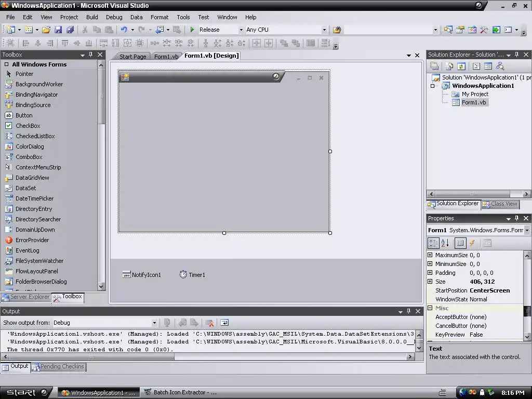Open Object Browser toolbar icon
The image size is (532, 399).
point(472,30)
